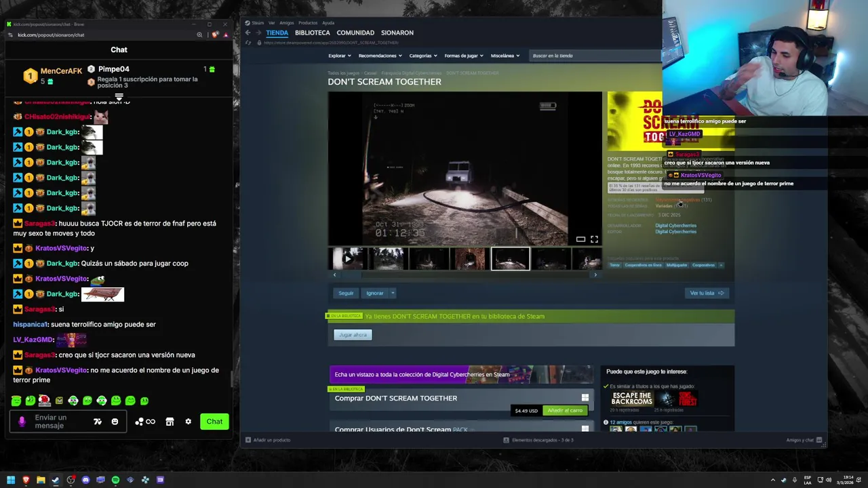Select the Multijugador tag
Viewport: 868px width, 488px height.
(x=677, y=265)
